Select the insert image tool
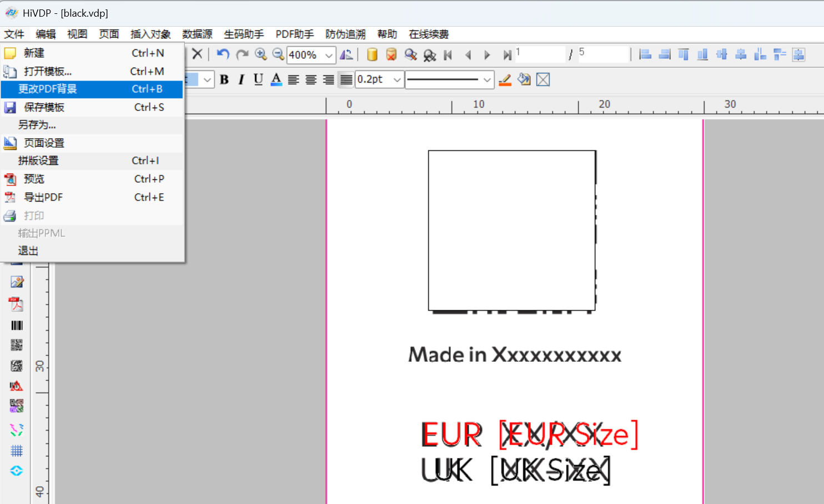 (17, 282)
